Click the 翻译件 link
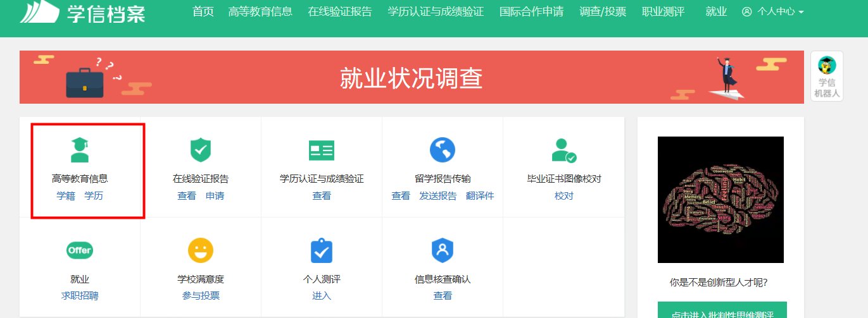The height and width of the screenshot is (318, 868). (x=480, y=195)
